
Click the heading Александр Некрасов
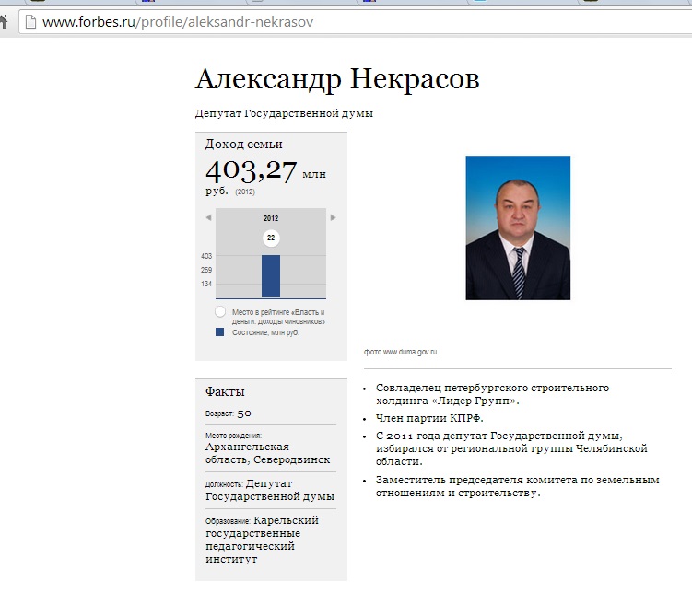(x=337, y=80)
